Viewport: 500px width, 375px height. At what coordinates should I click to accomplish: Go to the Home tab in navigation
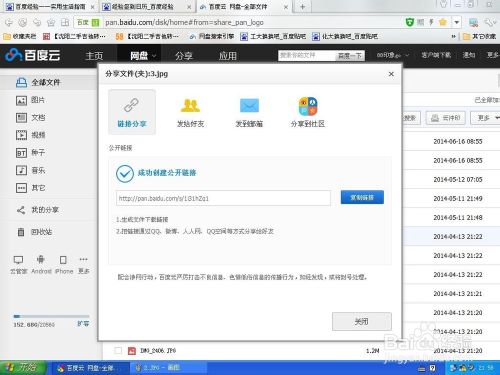point(94,56)
